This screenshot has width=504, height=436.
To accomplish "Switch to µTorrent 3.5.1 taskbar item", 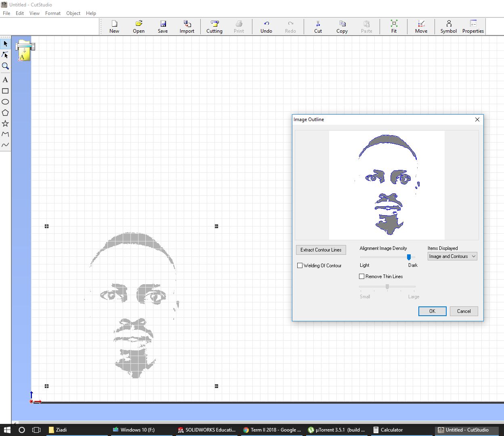I will 337,430.
